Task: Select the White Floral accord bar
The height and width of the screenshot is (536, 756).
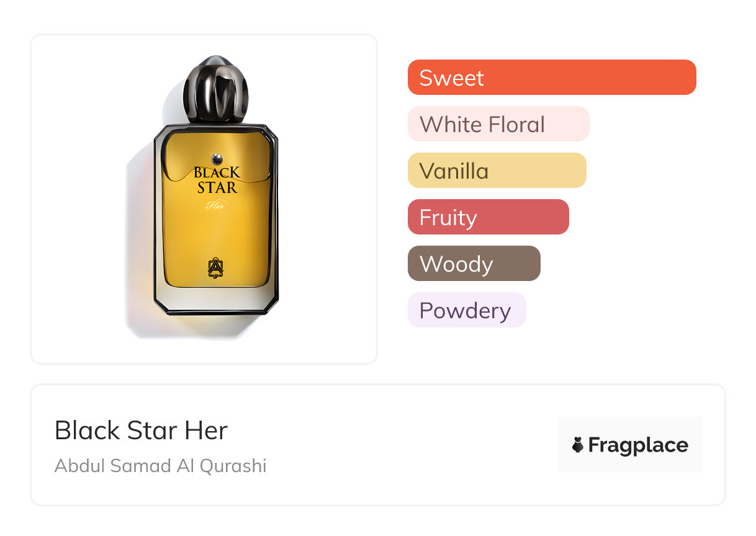Action: pos(498,124)
